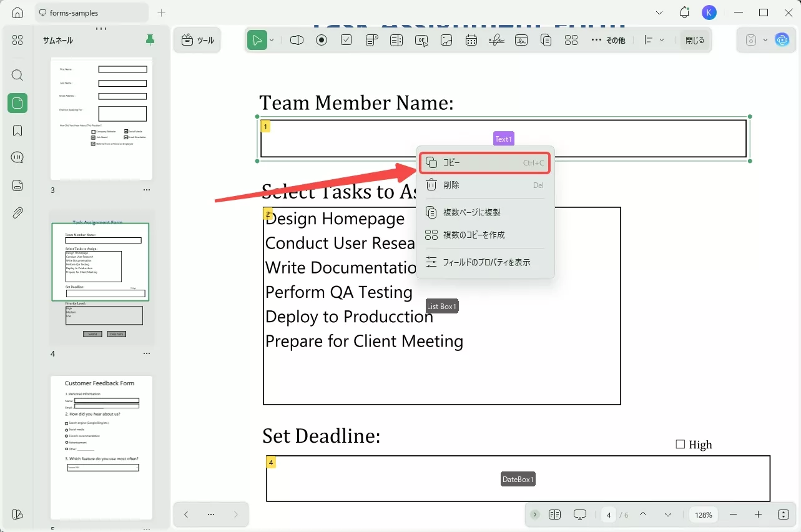Add an image form field

(x=446, y=40)
